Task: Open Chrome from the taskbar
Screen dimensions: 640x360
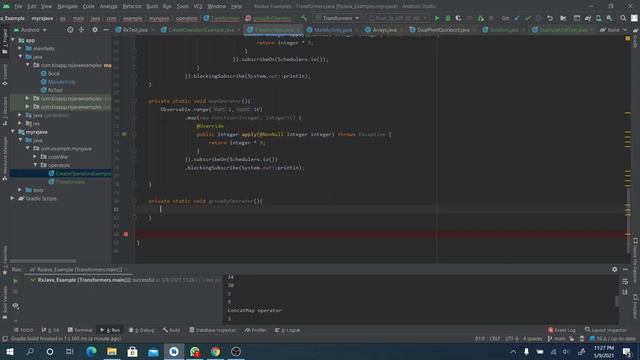Action: click(x=215, y=351)
